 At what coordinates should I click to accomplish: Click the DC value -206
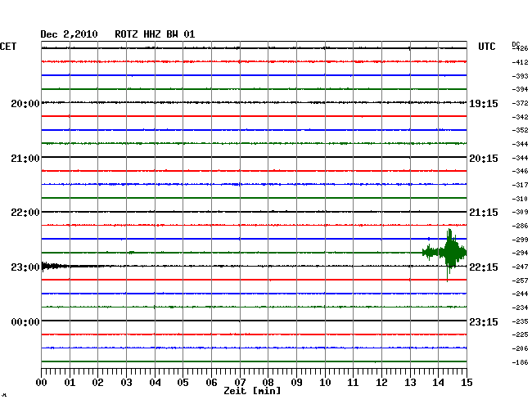click(x=520, y=348)
